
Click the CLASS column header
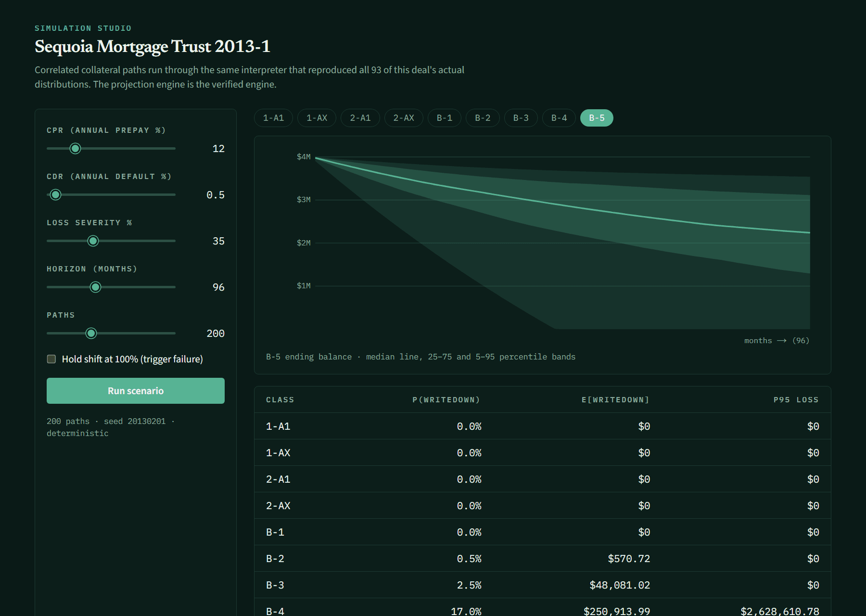(x=280, y=400)
